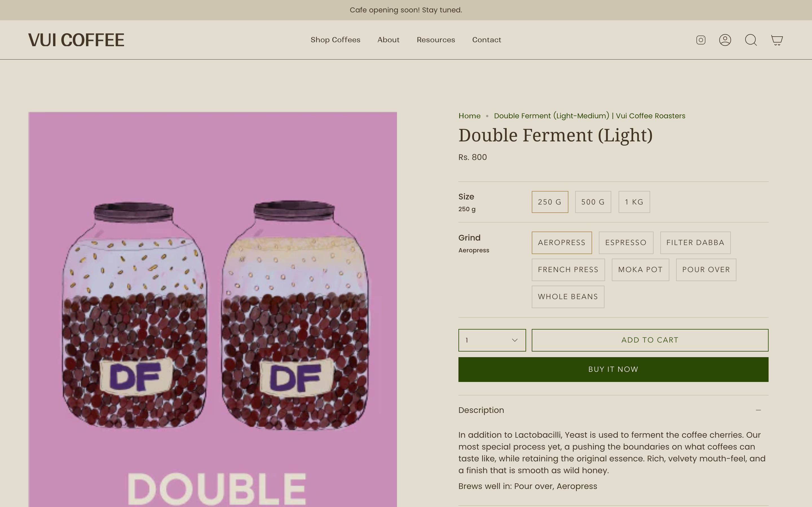The height and width of the screenshot is (507, 812).
Task: Open the search magnifier icon
Action: coord(751,39)
